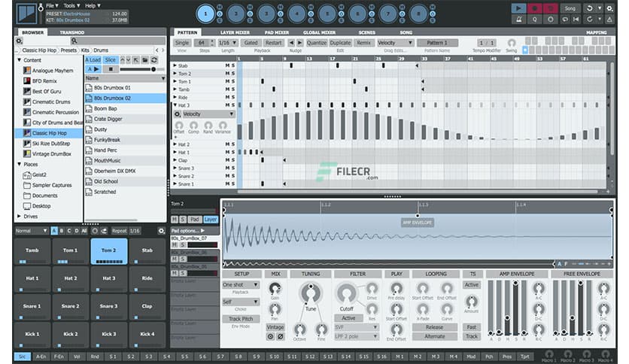Click the Quantize button
This screenshot has width=629, height=364.
click(316, 43)
